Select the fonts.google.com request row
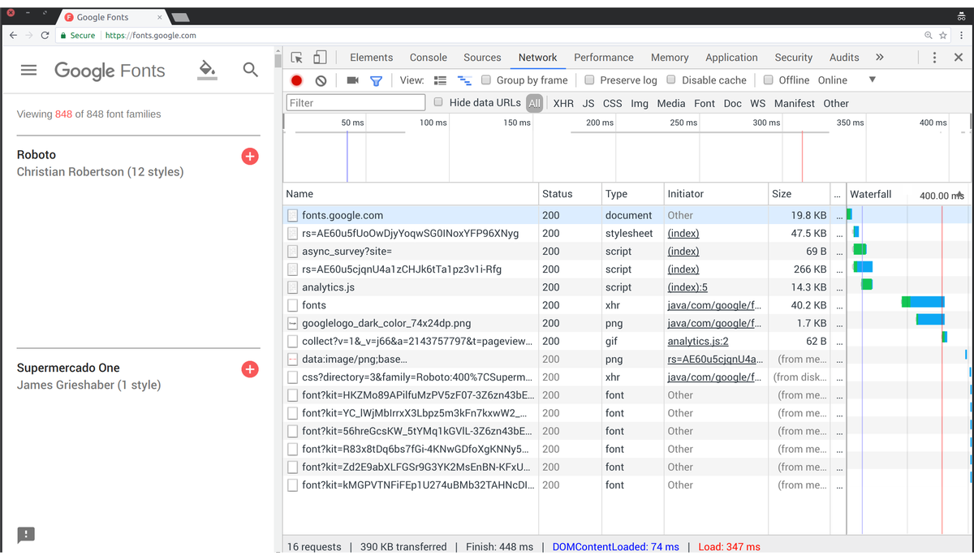Image resolution: width=974 pixels, height=560 pixels. (x=563, y=216)
